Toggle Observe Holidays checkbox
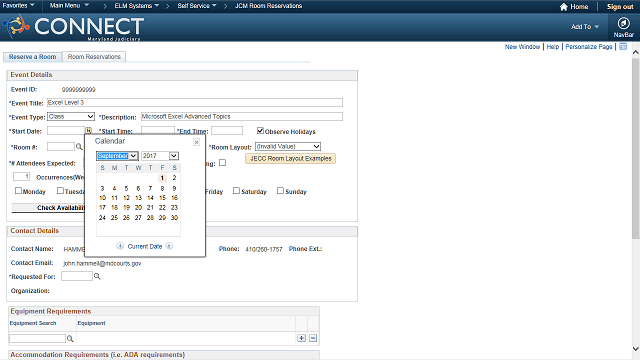This screenshot has width=640, height=360. [x=260, y=131]
